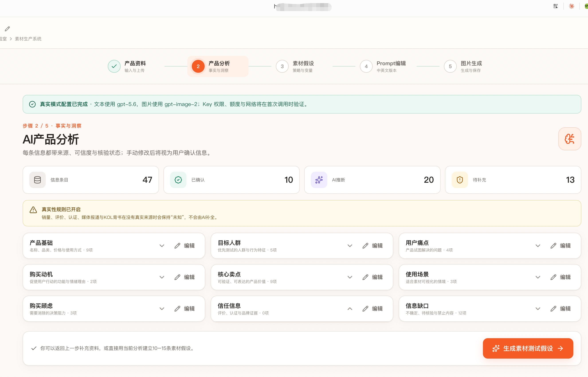
Task: Click the AI brain icon button beside the AI产品分析 heading
Action: pyautogui.click(x=569, y=139)
